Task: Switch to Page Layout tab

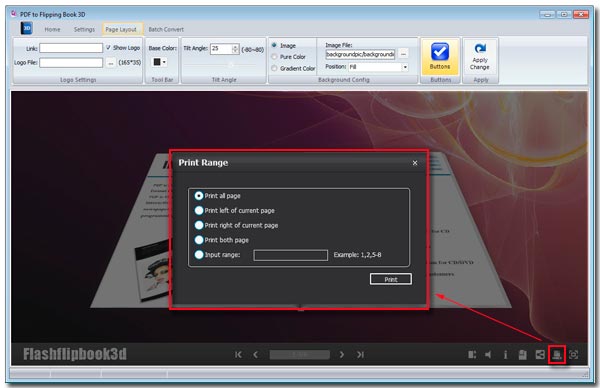Action: pyautogui.click(x=121, y=29)
